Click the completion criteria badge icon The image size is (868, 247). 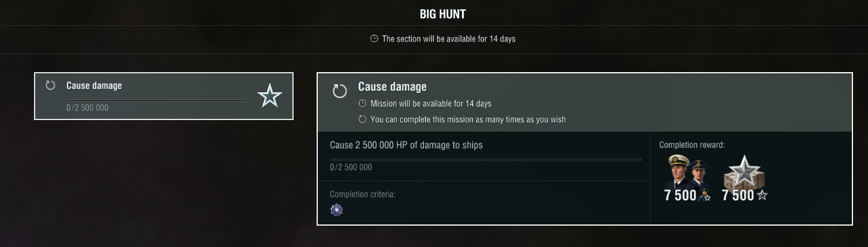(336, 210)
